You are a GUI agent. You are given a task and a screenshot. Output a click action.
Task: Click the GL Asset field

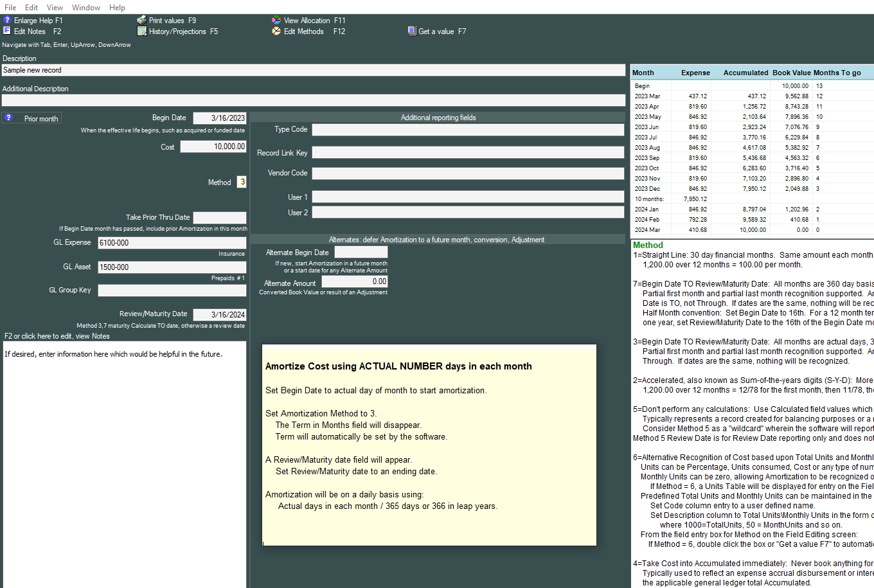172,267
